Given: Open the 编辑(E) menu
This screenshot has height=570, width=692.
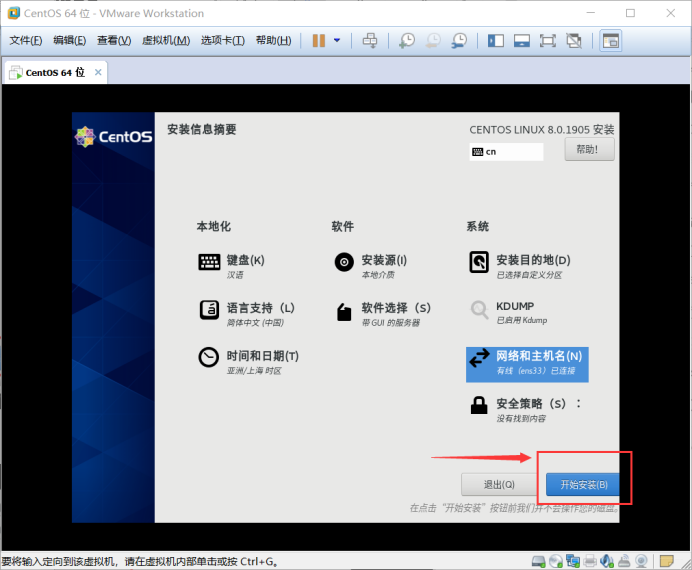Looking at the screenshot, I should click(x=70, y=41).
